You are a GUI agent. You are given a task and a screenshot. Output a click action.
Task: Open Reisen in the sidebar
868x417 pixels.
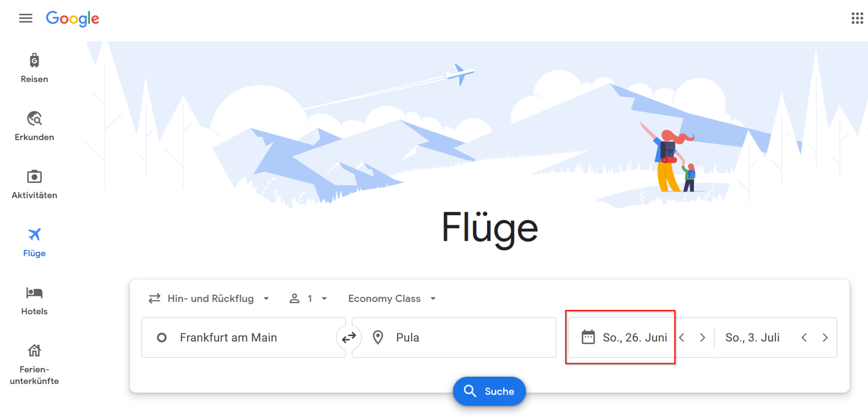(34, 68)
